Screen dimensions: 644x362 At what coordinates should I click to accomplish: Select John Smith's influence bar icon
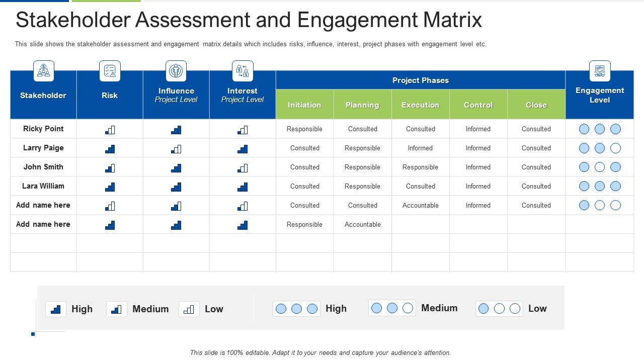[176, 168]
